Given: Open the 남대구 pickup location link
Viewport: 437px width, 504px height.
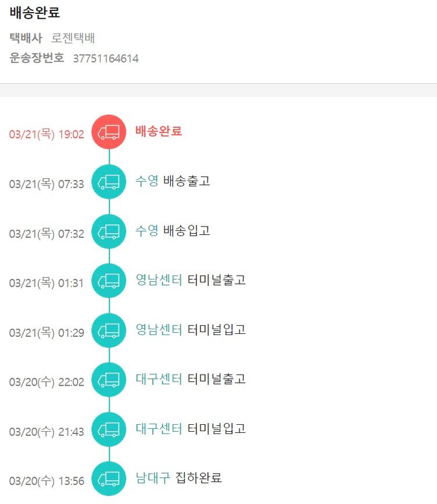Looking at the screenshot, I should pos(153,478).
